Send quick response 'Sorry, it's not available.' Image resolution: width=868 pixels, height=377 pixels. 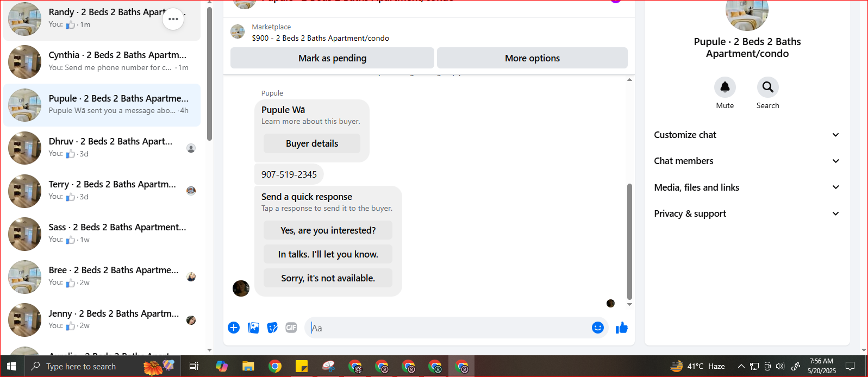328,278
